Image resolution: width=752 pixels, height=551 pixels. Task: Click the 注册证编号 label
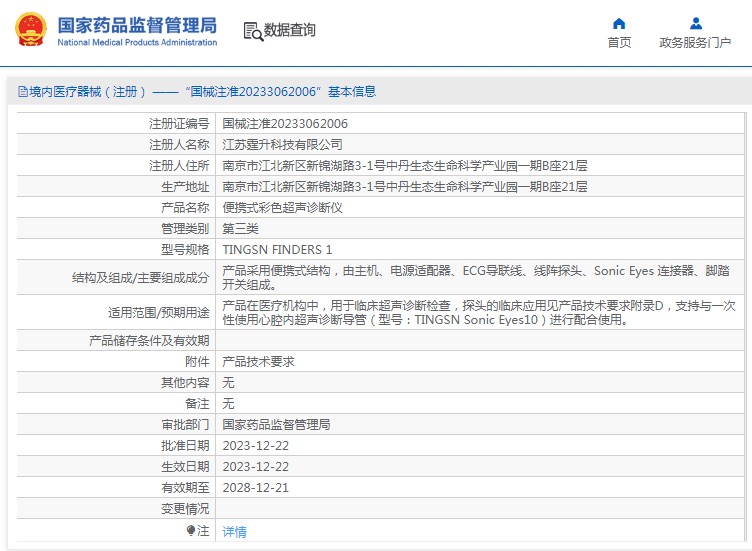[x=179, y=124]
